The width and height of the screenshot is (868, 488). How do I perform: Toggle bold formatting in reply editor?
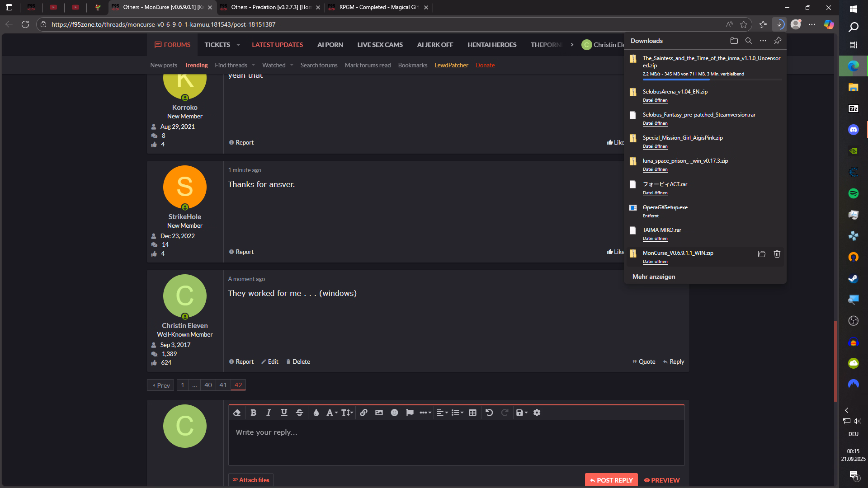click(253, 413)
